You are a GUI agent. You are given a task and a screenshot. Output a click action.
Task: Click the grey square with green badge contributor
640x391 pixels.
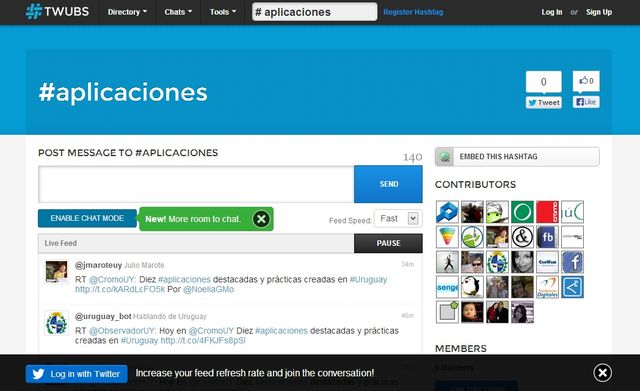(447, 312)
